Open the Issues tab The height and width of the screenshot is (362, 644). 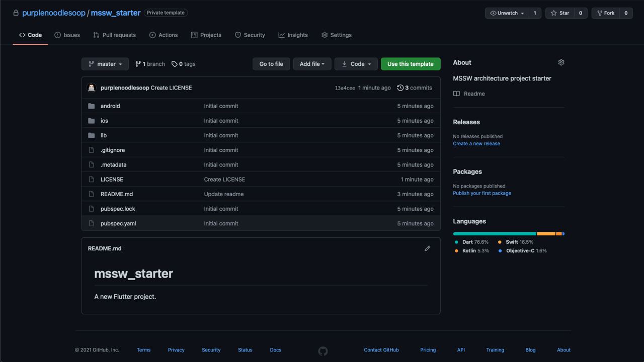pyautogui.click(x=67, y=35)
